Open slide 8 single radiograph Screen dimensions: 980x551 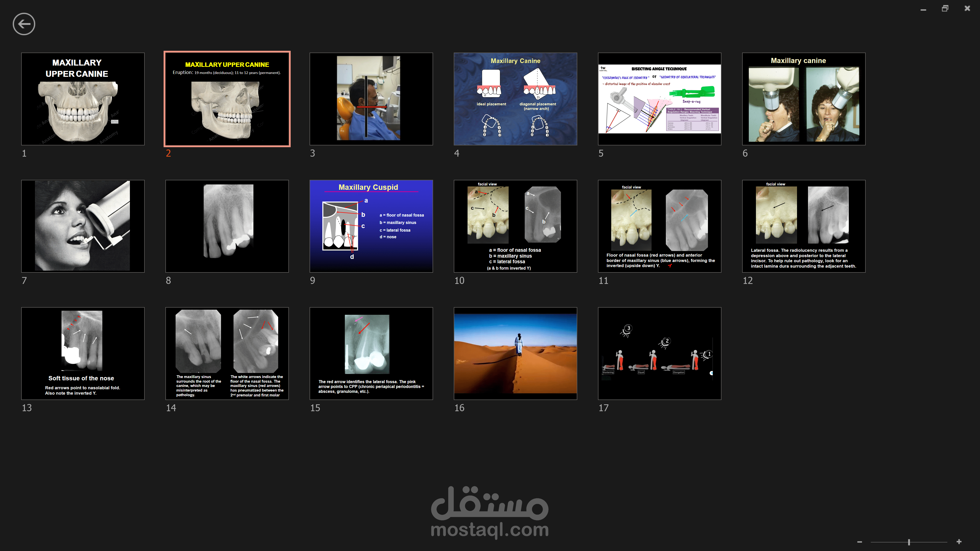(x=227, y=226)
